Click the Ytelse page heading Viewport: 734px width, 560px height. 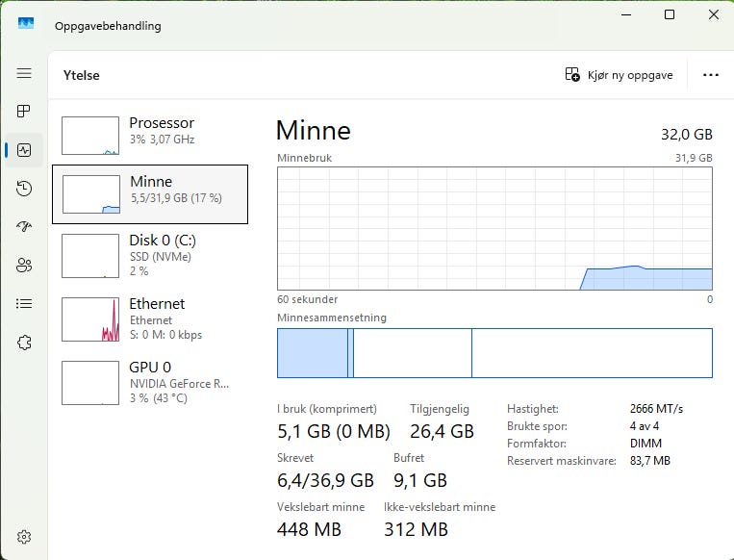(x=82, y=75)
